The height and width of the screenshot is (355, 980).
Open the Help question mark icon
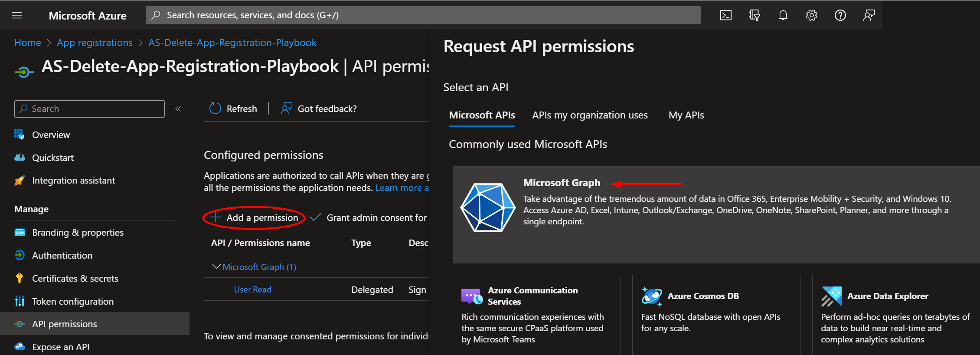[840, 15]
